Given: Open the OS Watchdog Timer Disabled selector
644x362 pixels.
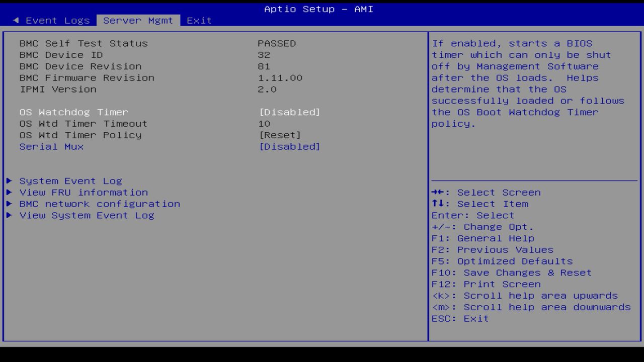Looking at the screenshot, I should [290, 112].
